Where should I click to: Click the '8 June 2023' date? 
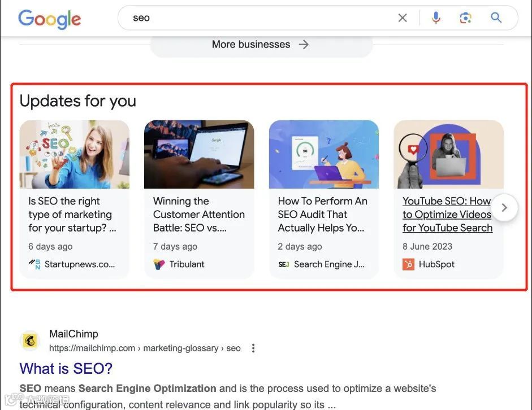pyautogui.click(x=427, y=246)
